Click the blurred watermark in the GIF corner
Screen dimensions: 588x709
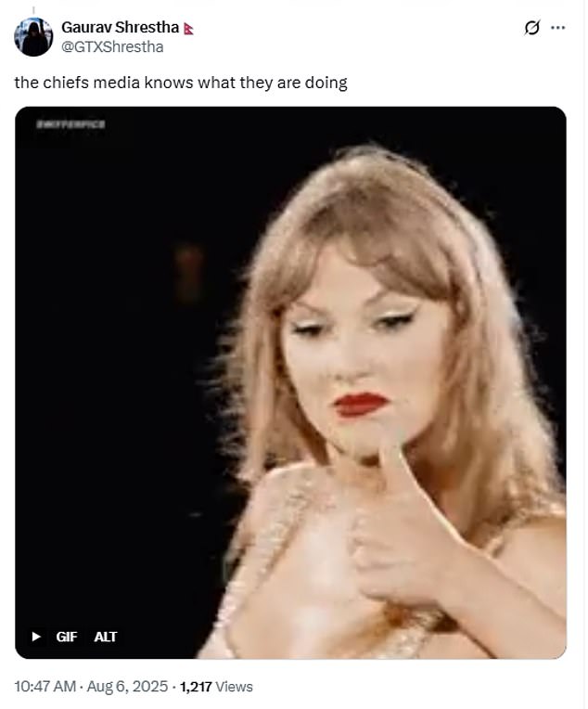[x=70, y=124]
